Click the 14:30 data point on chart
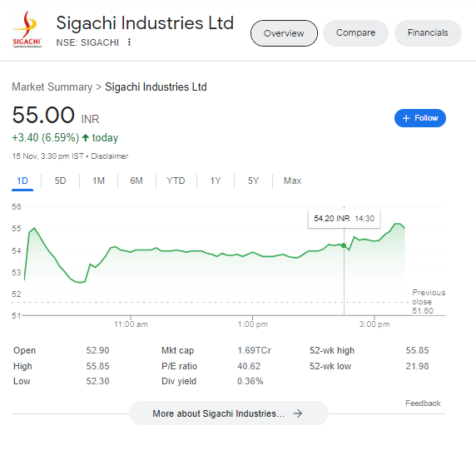 tap(344, 245)
